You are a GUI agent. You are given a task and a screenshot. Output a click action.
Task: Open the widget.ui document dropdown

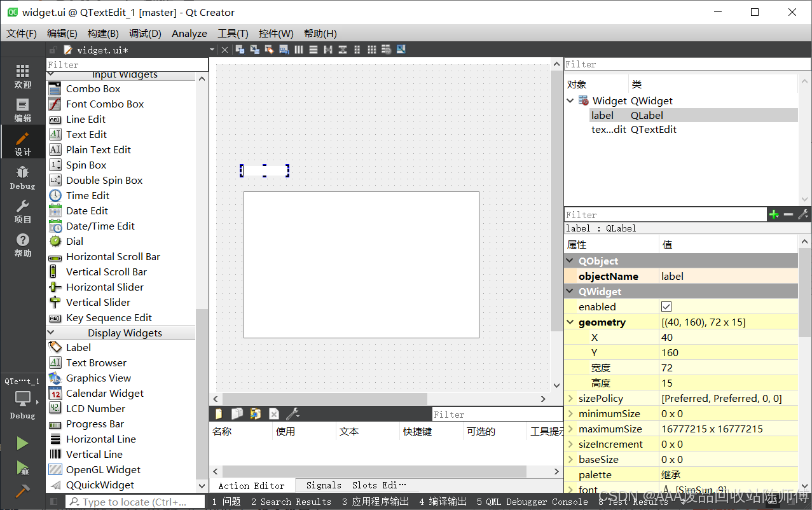[x=212, y=50]
